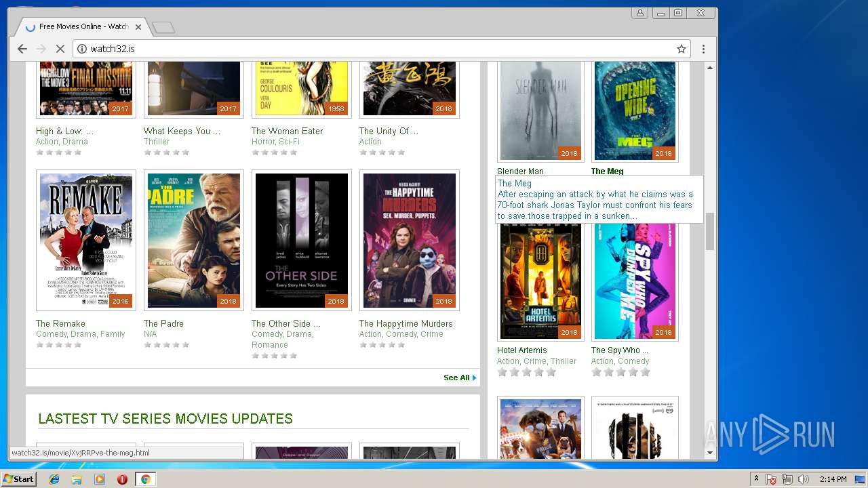Select the Chrome taskbar icon
The width and height of the screenshot is (868, 488).
click(145, 479)
